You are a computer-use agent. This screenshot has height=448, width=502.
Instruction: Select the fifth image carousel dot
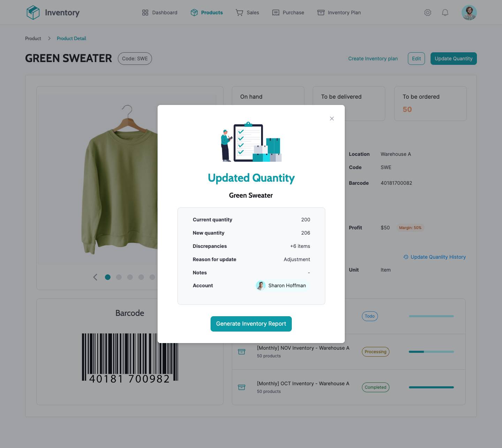(152, 277)
